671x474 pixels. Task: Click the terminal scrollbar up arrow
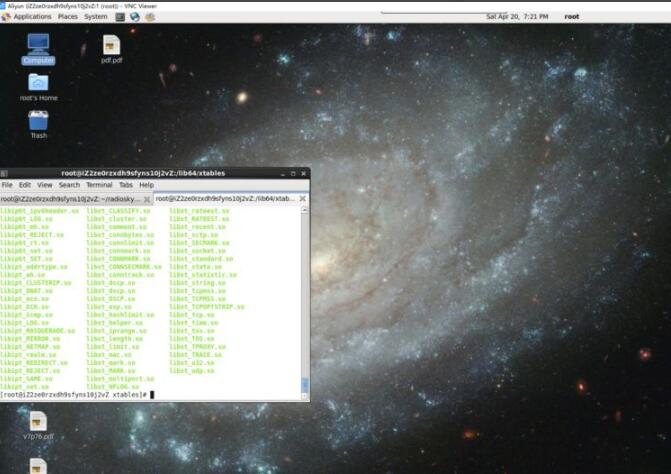click(x=305, y=210)
